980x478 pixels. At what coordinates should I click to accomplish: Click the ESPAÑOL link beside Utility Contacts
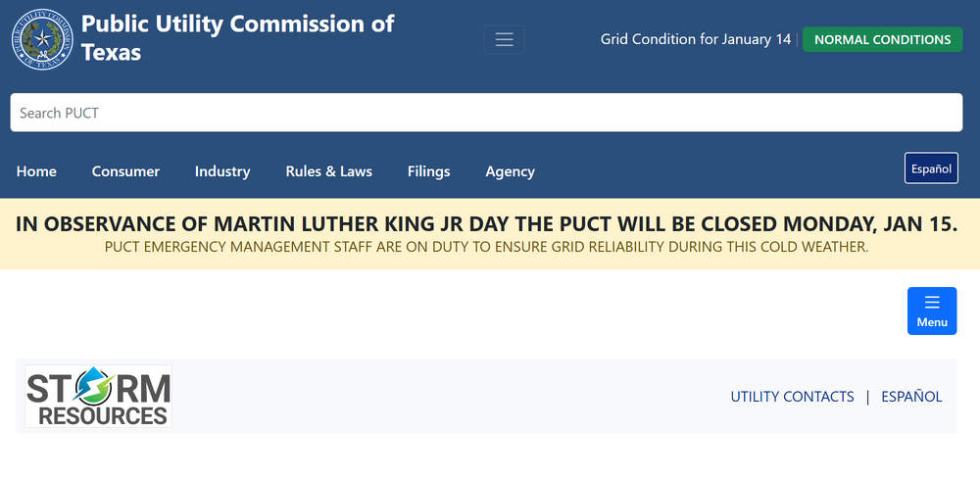[911, 397]
